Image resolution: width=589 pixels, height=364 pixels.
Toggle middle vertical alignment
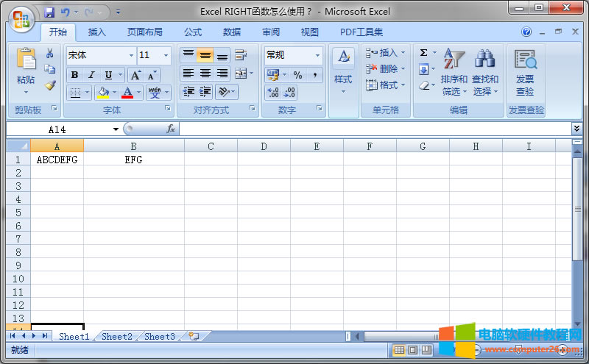click(x=205, y=55)
